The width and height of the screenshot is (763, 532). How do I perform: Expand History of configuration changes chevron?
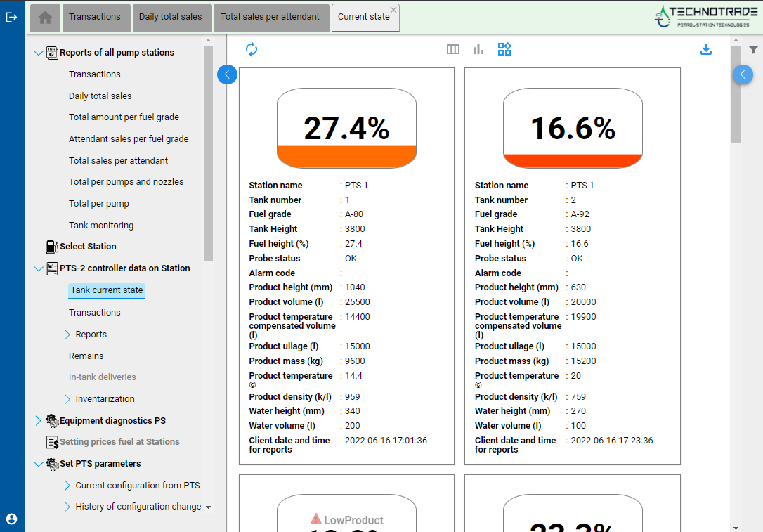point(67,507)
